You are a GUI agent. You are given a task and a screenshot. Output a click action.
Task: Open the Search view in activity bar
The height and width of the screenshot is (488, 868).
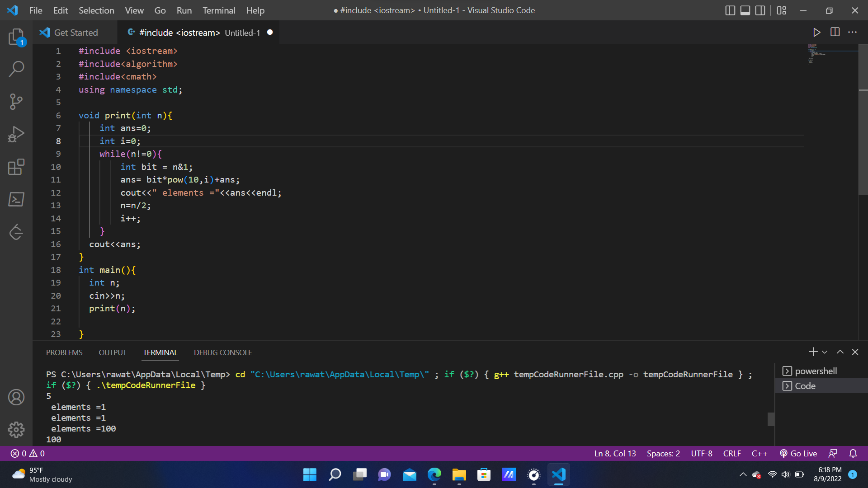(16, 69)
